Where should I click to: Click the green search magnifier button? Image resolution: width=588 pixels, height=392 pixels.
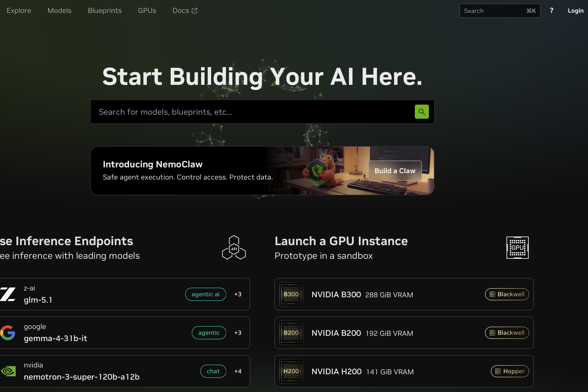point(422,112)
